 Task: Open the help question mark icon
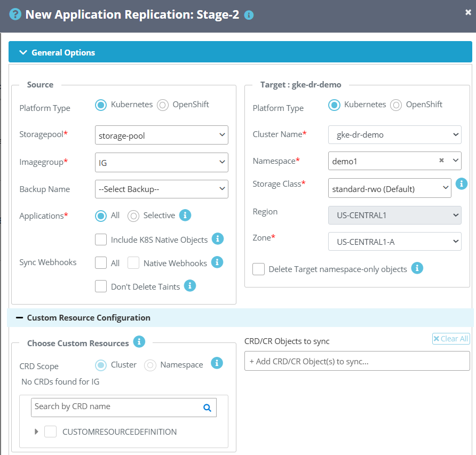pos(15,14)
